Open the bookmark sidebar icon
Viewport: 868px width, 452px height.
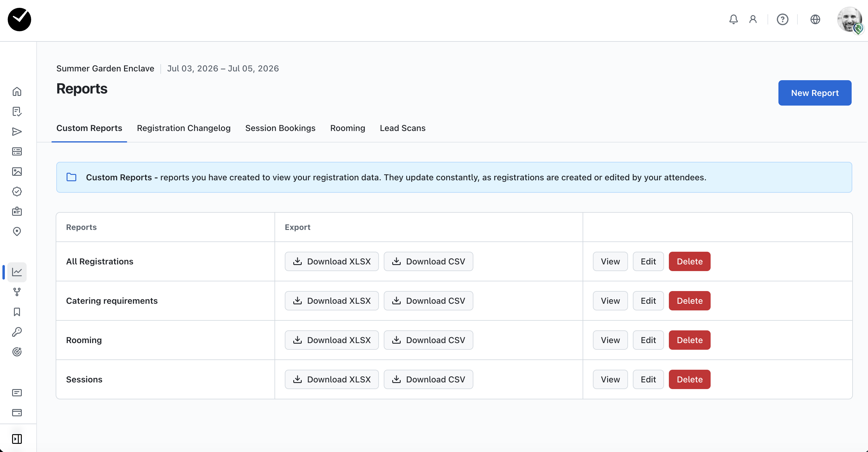click(17, 312)
